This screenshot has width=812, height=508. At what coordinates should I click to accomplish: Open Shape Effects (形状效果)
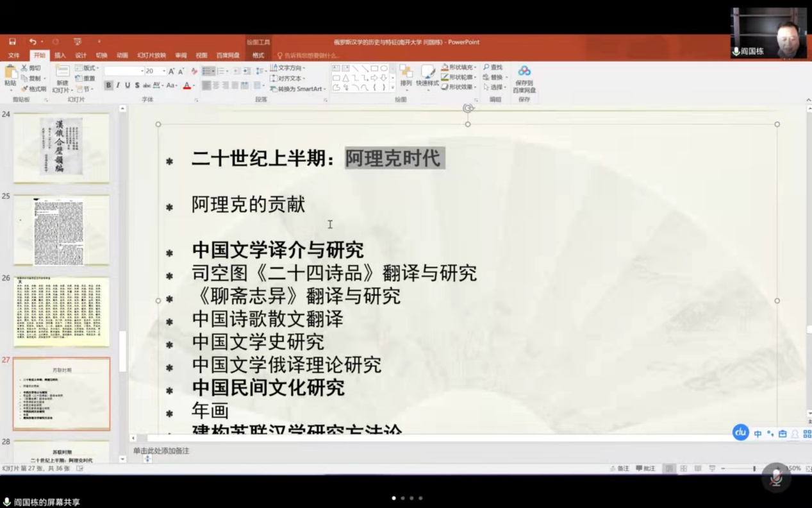pos(458,87)
